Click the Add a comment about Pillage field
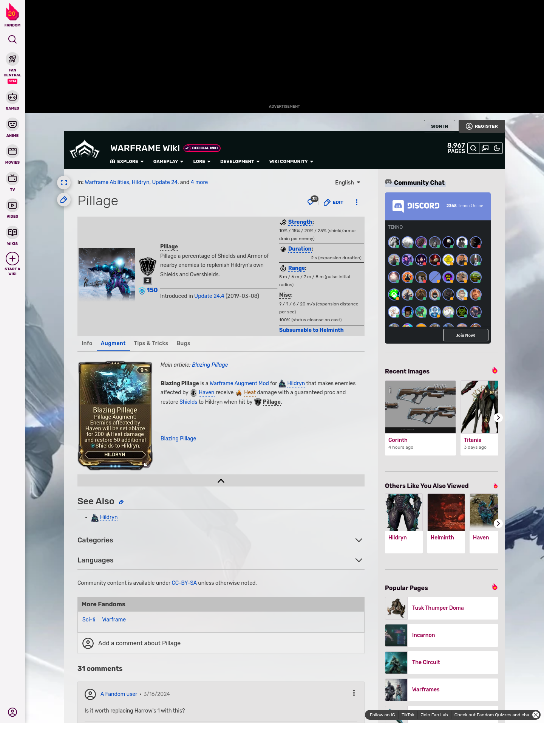Image resolution: width=544 pixels, height=756 pixels. (x=221, y=643)
